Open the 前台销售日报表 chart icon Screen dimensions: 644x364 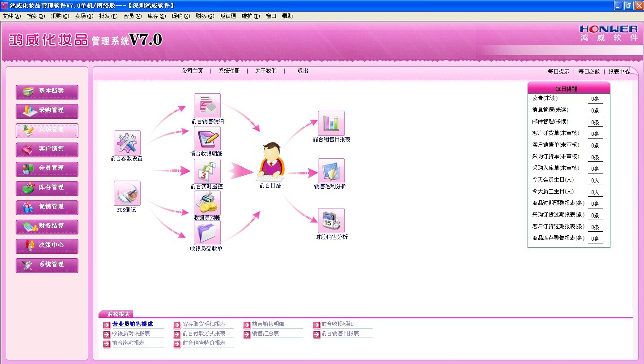(331, 123)
